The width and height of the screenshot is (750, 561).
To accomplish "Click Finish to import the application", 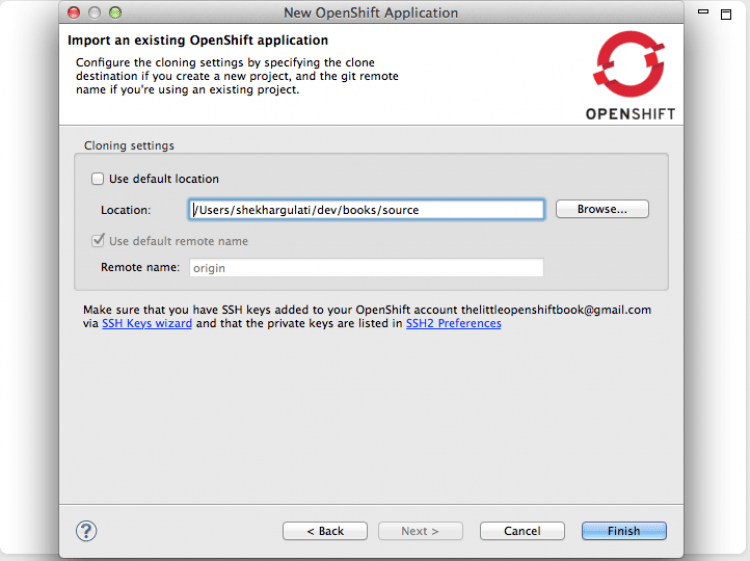I will [623, 531].
